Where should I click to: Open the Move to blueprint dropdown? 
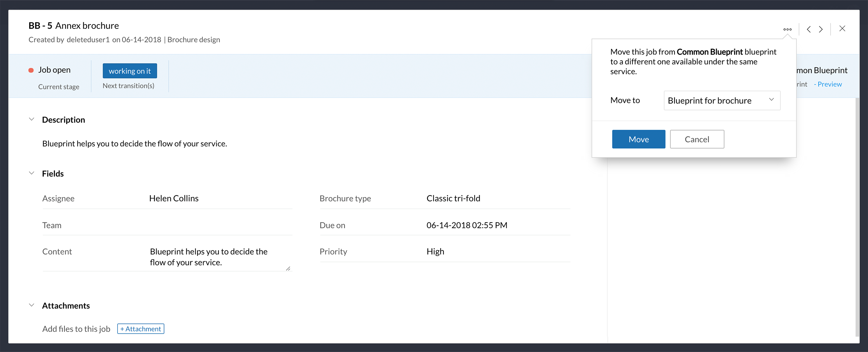click(x=722, y=100)
